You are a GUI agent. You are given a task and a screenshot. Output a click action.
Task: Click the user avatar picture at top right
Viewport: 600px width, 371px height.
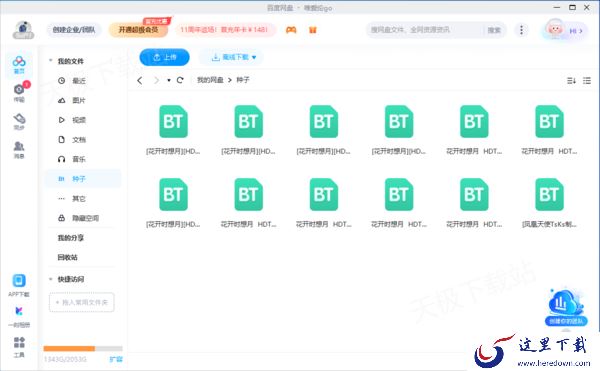click(x=555, y=29)
